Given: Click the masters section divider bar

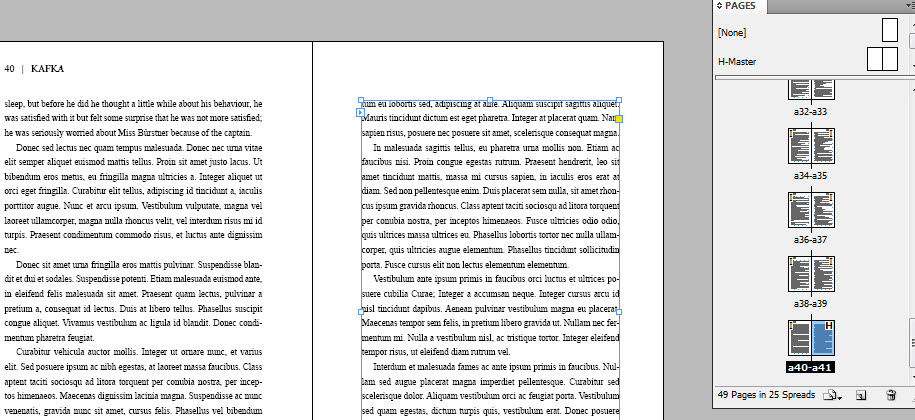Looking at the screenshot, I should 811,77.
